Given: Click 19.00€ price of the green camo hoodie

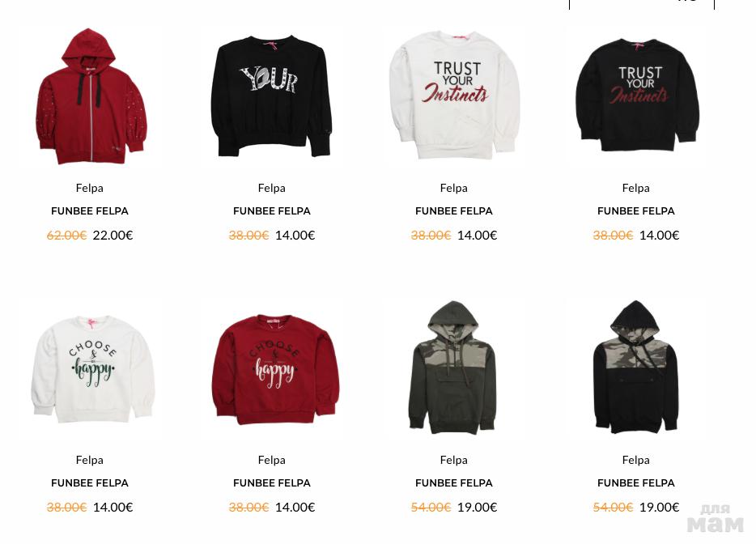Looking at the screenshot, I should point(478,508).
